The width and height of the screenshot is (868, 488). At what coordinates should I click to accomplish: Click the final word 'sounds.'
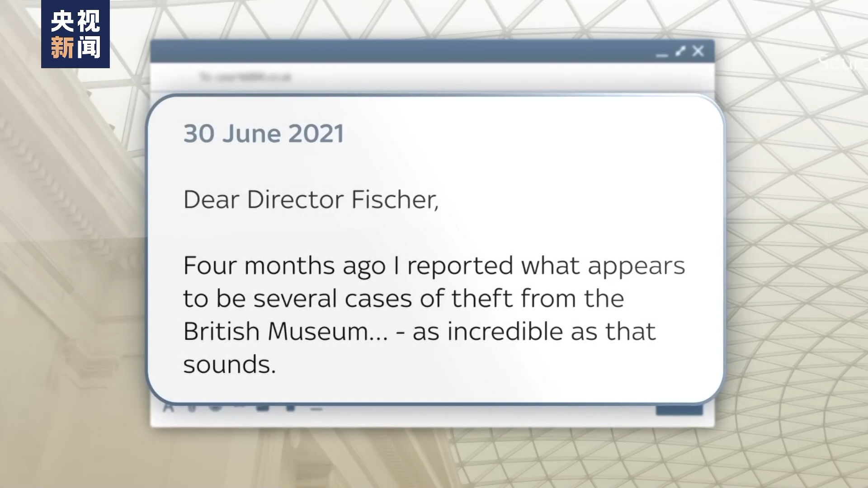[x=229, y=365]
